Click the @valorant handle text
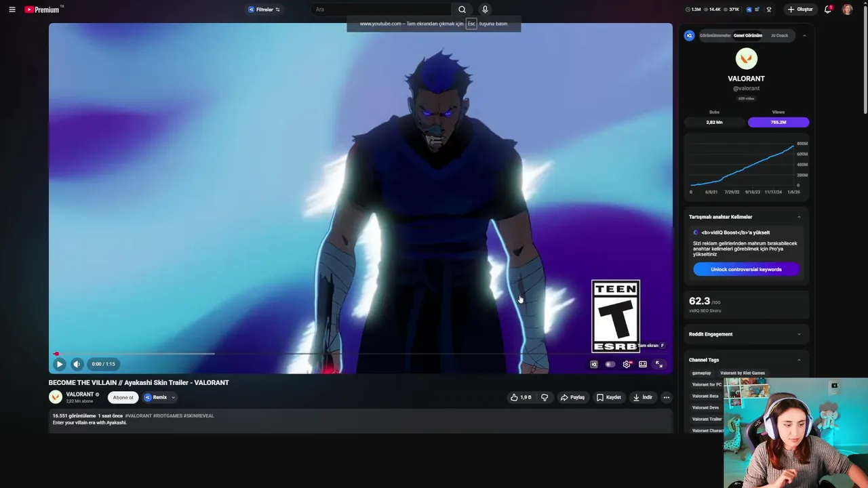868x488 pixels. pos(747,88)
